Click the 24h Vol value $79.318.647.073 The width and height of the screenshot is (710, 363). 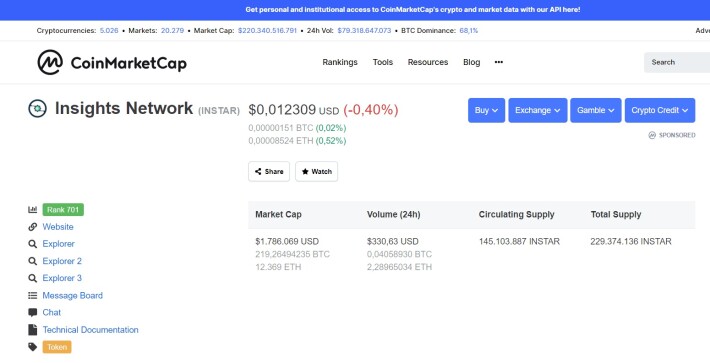[364, 31]
